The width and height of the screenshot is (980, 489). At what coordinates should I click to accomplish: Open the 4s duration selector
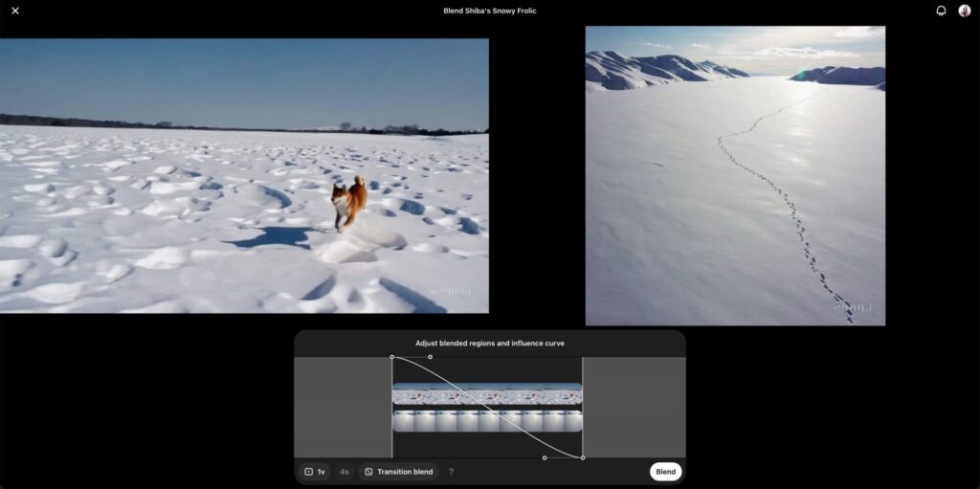[x=345, y=472]
